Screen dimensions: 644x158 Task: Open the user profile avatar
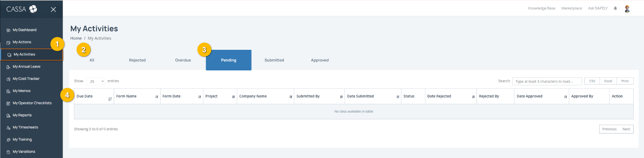pyautogui.click(x=627, y=8)
